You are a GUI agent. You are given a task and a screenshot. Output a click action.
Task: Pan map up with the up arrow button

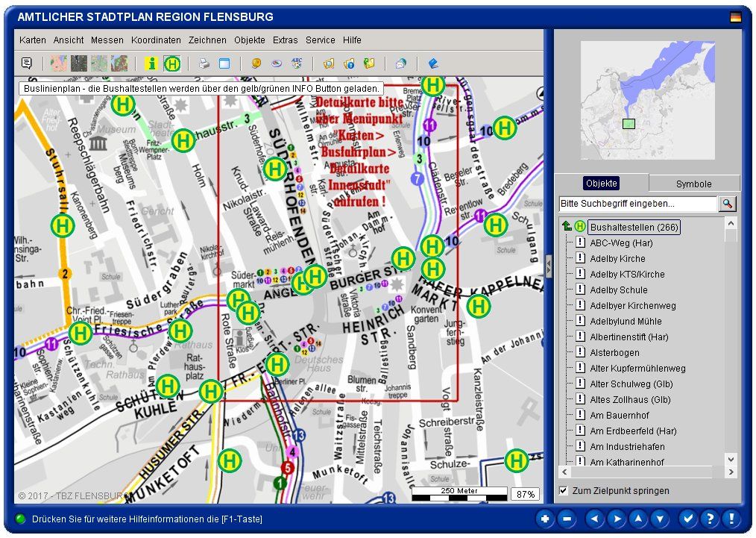637,519
